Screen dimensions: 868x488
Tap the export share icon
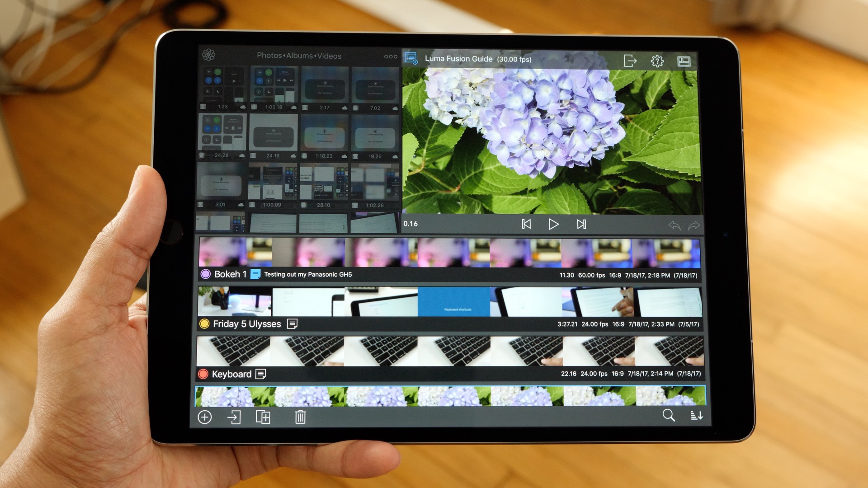[630, 61]
